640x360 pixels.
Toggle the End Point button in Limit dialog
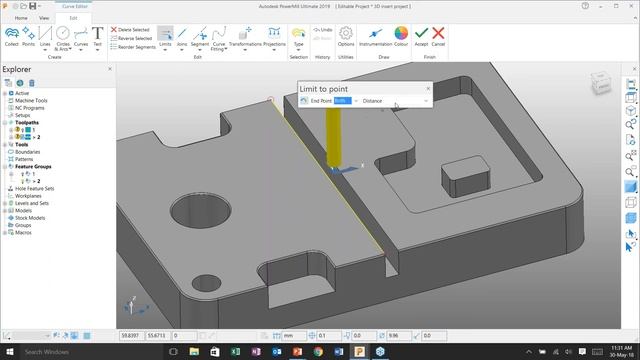[304, 100]
